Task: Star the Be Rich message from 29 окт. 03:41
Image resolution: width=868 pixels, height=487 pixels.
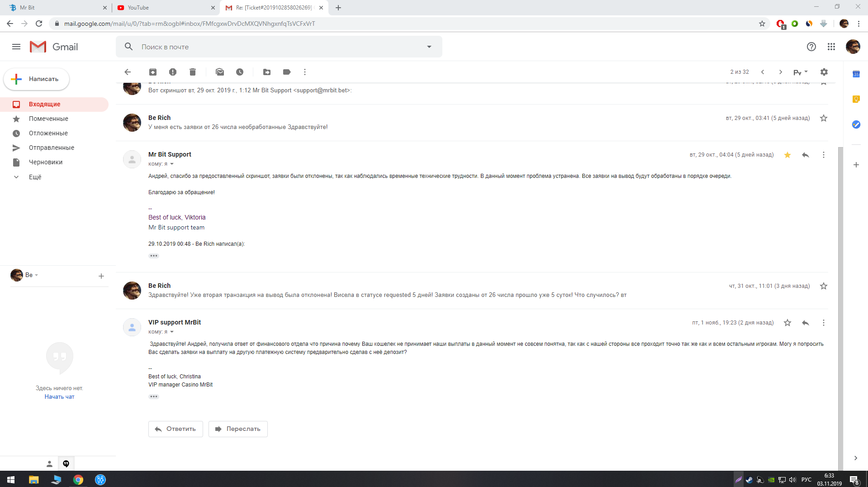Action: pos(824,118)
